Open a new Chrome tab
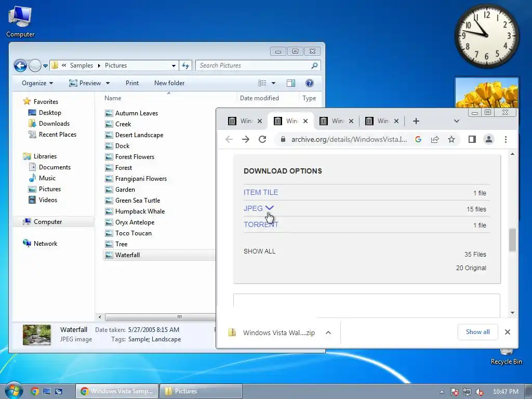532x399 pixels. click(416, 121)
